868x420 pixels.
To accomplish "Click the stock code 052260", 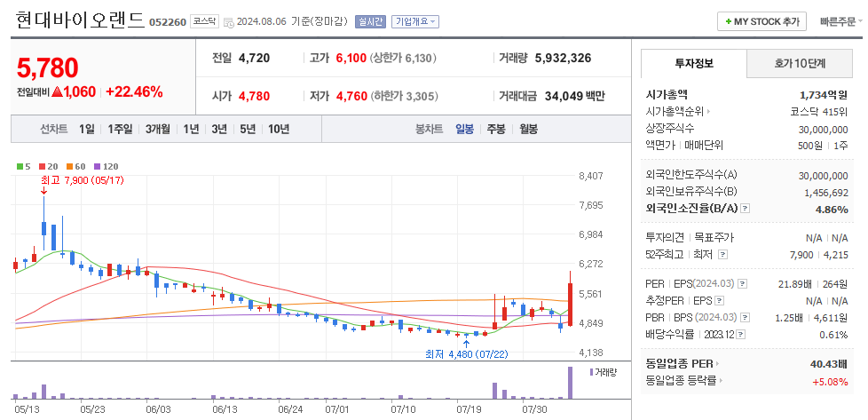I will pos(168,22).
